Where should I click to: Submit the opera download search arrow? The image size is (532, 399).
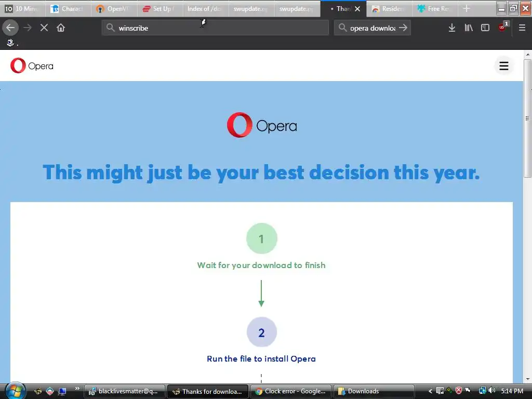(x=403, y=28)
